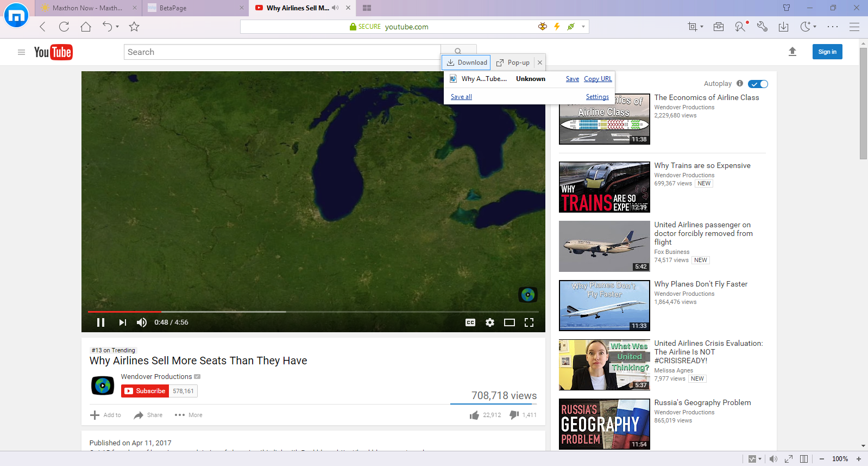Enter video full screen mode

tap(529, 322)
